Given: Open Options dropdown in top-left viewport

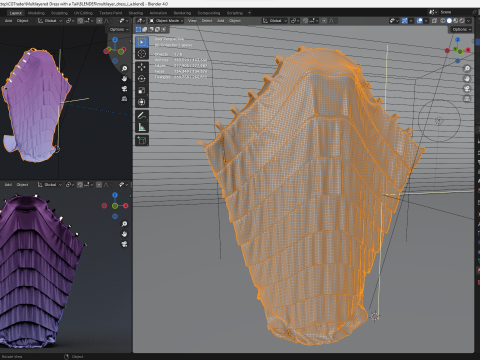Looking at the screenshot, I should 119,29.
